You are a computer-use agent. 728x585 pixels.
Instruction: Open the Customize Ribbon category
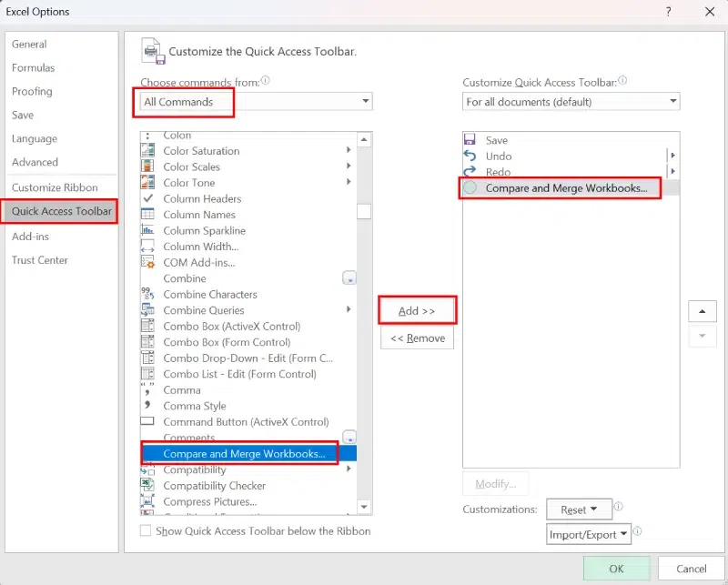55,187
